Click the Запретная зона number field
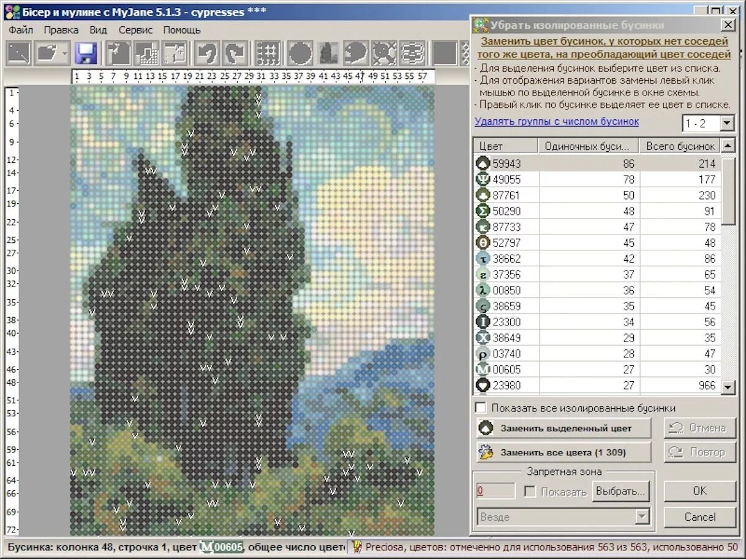Screen dimensions: 746x560 pos(495,491)
